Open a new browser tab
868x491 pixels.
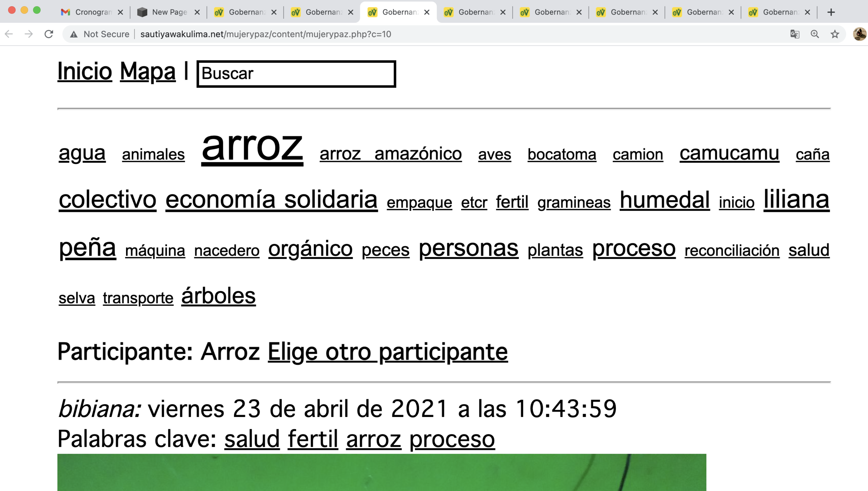(831, 12)
